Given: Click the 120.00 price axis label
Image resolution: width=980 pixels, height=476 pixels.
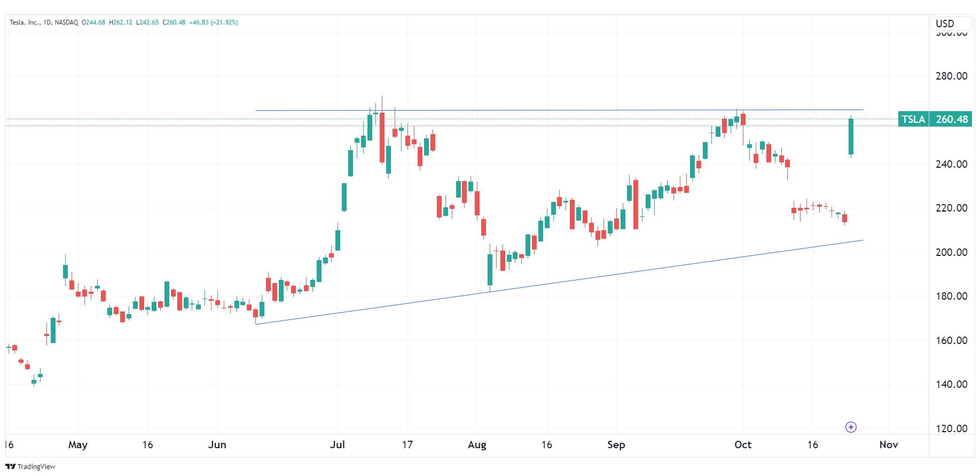Looking at the screenshot, I should click(x=951, y=428).
